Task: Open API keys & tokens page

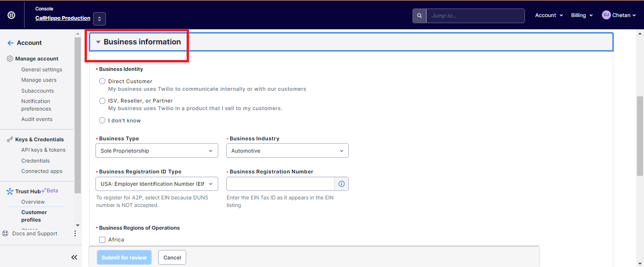Action: pyautogui.click(x=43, y=150)
